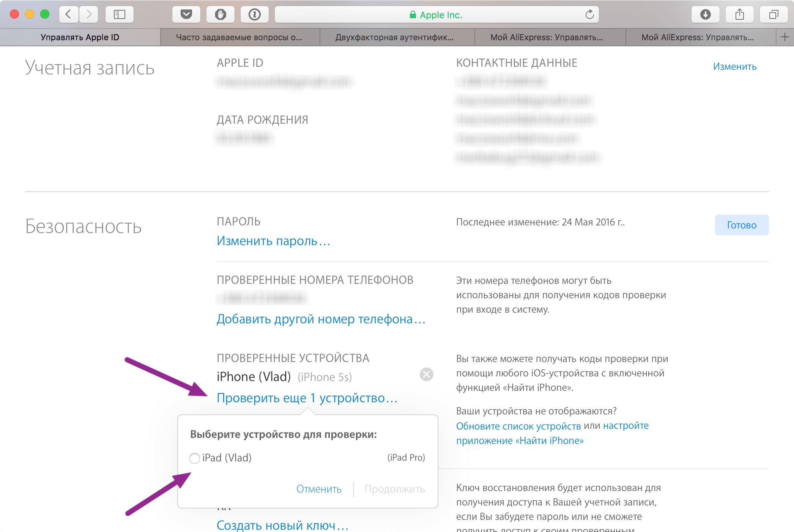Open the Изменить пароль link
This screenshot has height=532, width=794.
pyautogui.click(x=274, y=241)
